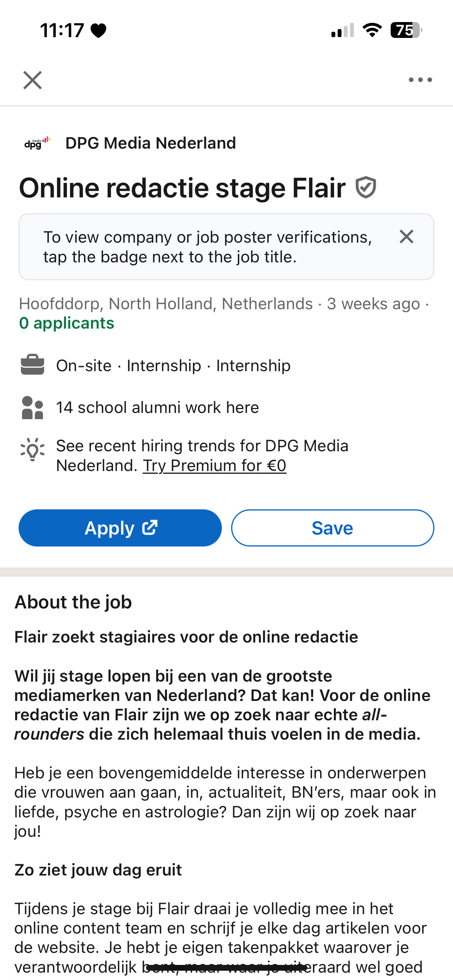Tap the lightbulb hiring insights icon
Image resolution: width=453 pixels, height=980 pixels.
33,449
